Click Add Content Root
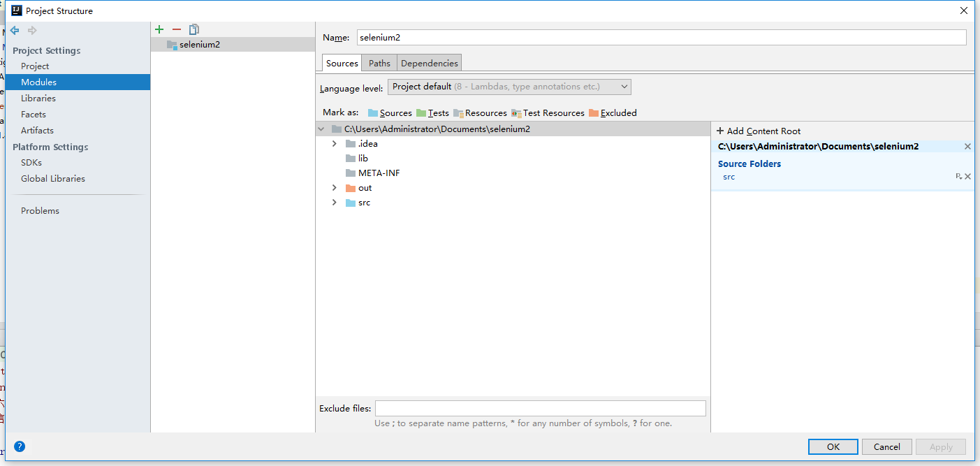This screenshot has height=466, width=980. [759, 131]
